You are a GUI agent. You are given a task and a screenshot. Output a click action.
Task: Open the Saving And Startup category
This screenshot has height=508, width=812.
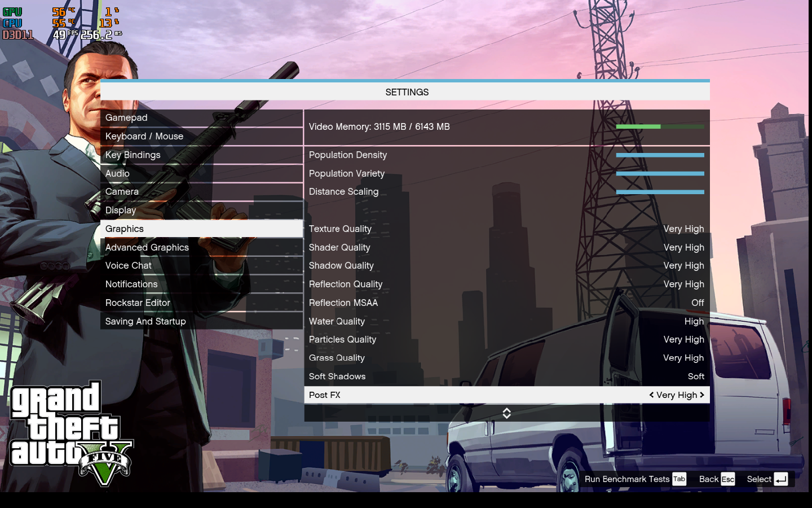[x=201, y=321]
